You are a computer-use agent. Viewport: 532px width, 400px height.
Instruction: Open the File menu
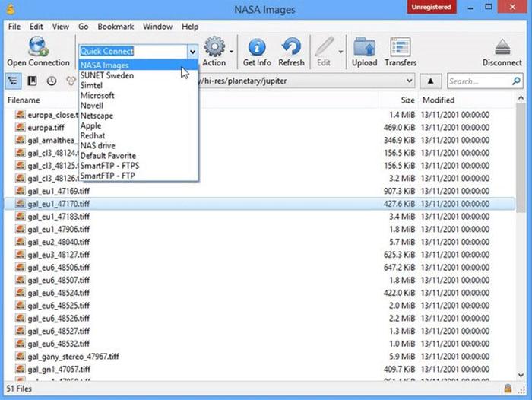click(x=14, y=27)
